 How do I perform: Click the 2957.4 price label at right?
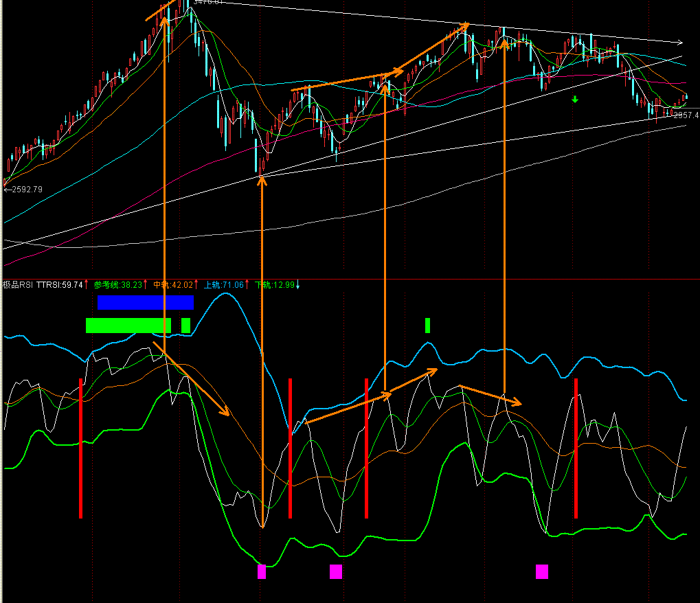coord(686,115)
